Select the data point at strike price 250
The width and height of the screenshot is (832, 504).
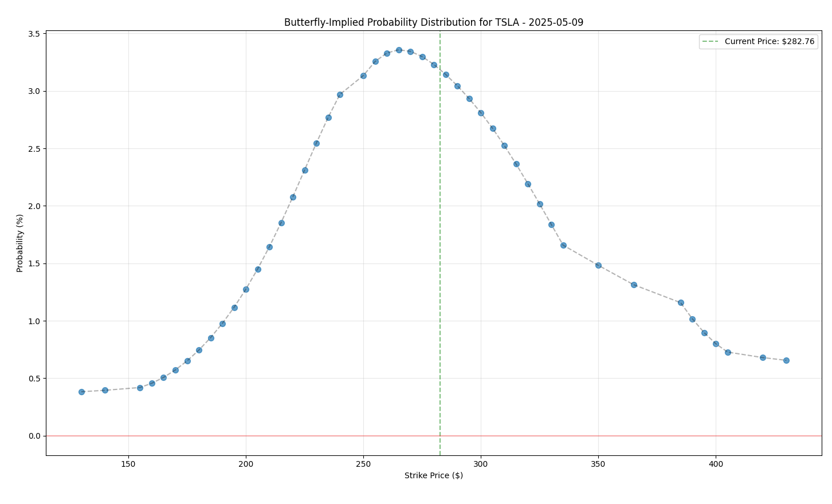tap(363, 76)
